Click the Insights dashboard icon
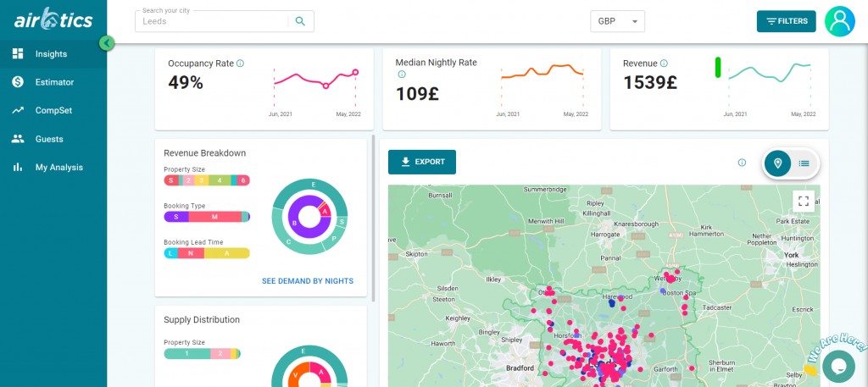 [18, 53]
